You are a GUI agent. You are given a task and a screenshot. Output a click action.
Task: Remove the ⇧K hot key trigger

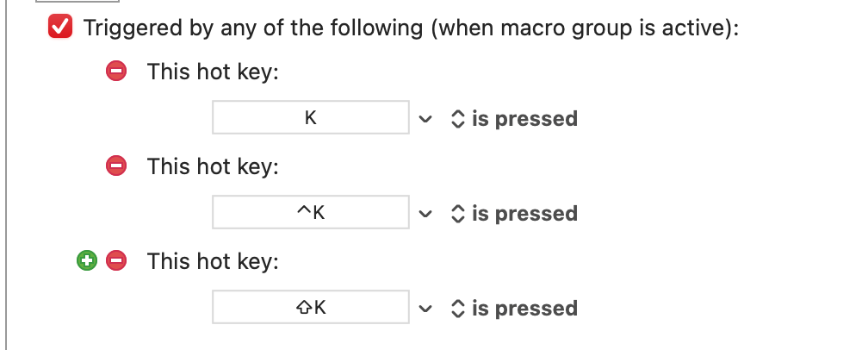[116, 260]
